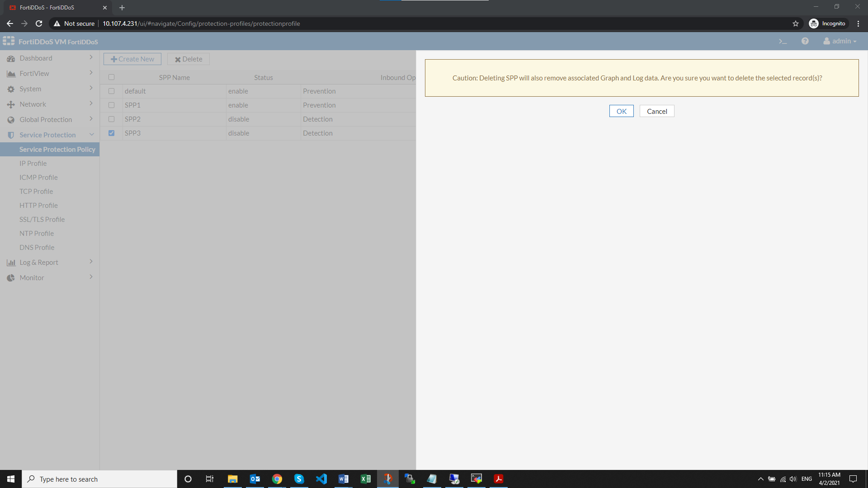Screen dimensions: 868x488
Task: Cancel the SPP delete dialog
Action: click(656, 111)
